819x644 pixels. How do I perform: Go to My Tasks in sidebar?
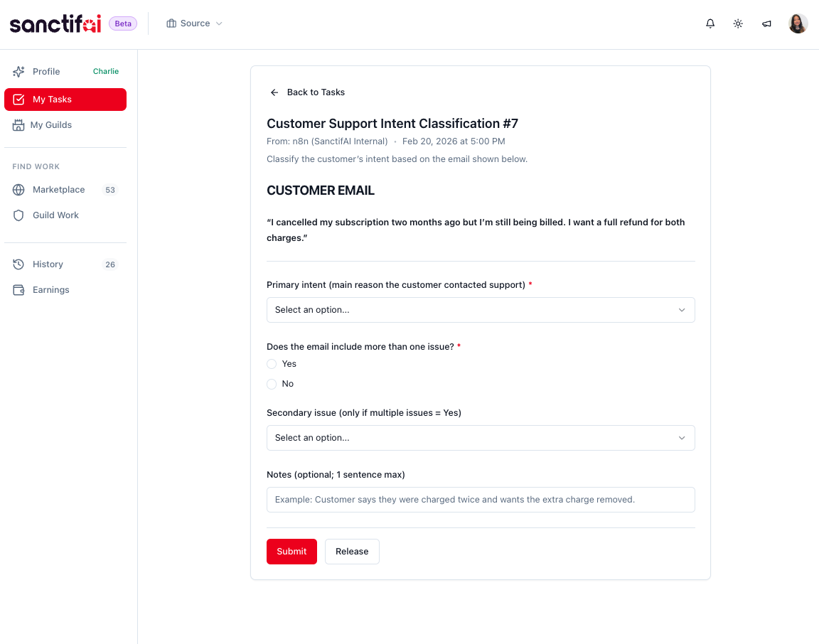point(65,100)
